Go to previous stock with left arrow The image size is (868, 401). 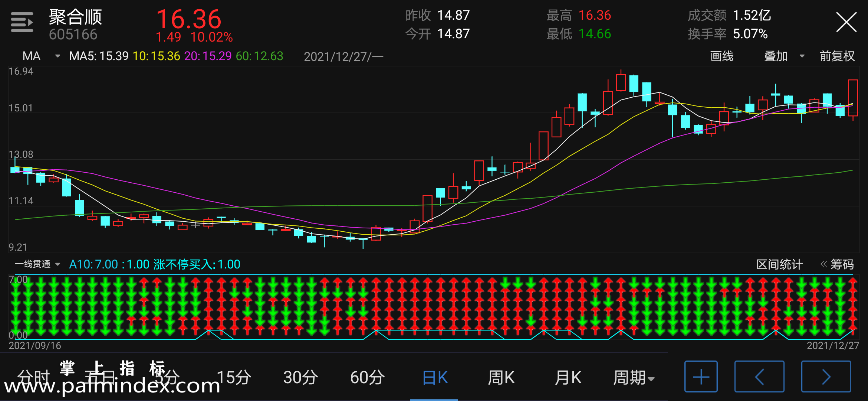[x=759, y=376]
